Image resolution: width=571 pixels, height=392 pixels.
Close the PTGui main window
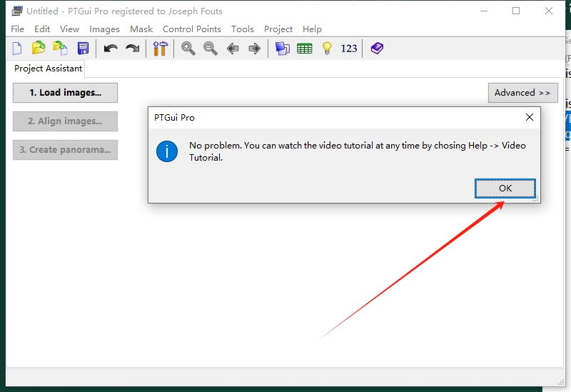pyautogui.click(x=549, y=11)
